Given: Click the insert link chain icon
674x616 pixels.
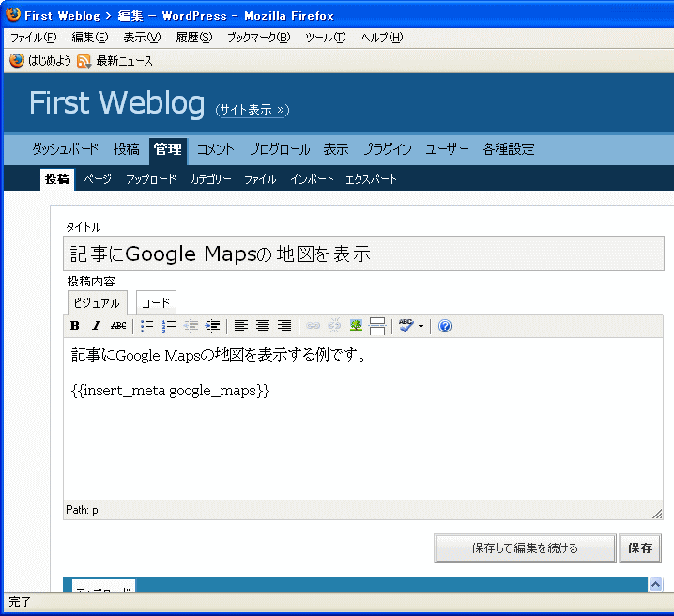Looking at the screenshot, I should 313,326.
